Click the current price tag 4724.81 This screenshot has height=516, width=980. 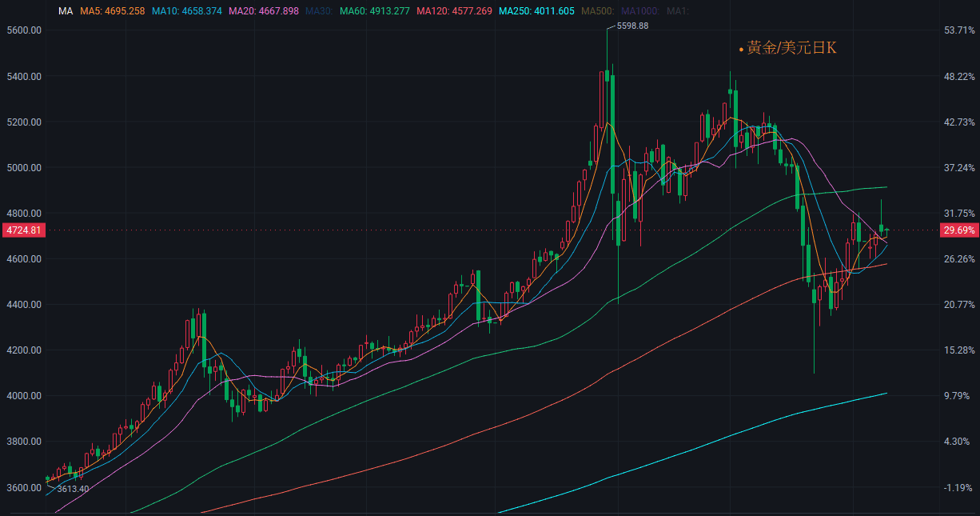click(x=23, y=230)
